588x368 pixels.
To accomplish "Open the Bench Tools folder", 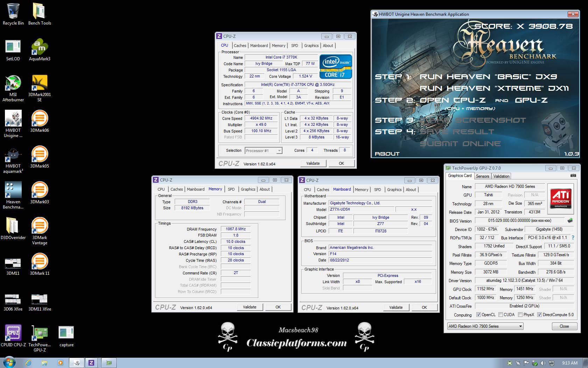I will (x=40, y=14).
